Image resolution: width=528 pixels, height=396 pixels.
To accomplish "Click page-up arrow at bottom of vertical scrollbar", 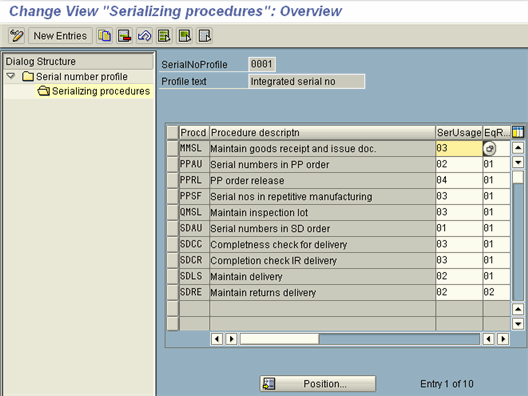I will click(x=518, y=309).
